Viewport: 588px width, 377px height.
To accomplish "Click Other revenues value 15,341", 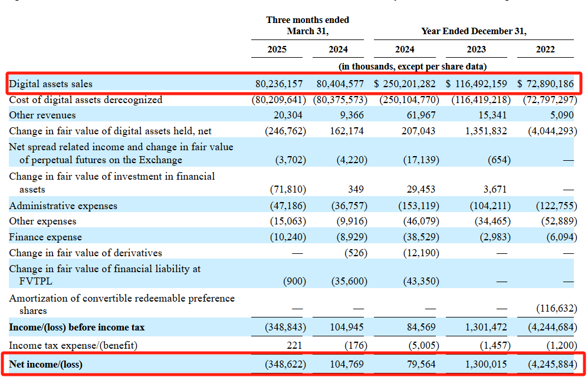I will pos(492,115).
